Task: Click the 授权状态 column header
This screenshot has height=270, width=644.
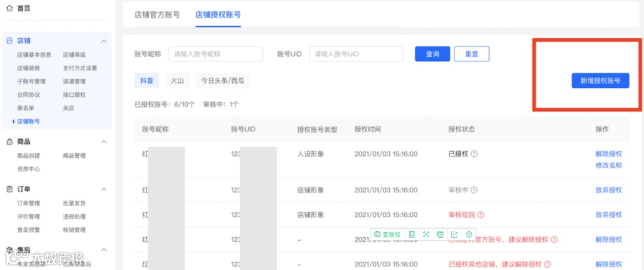Action: click(462, 129)
